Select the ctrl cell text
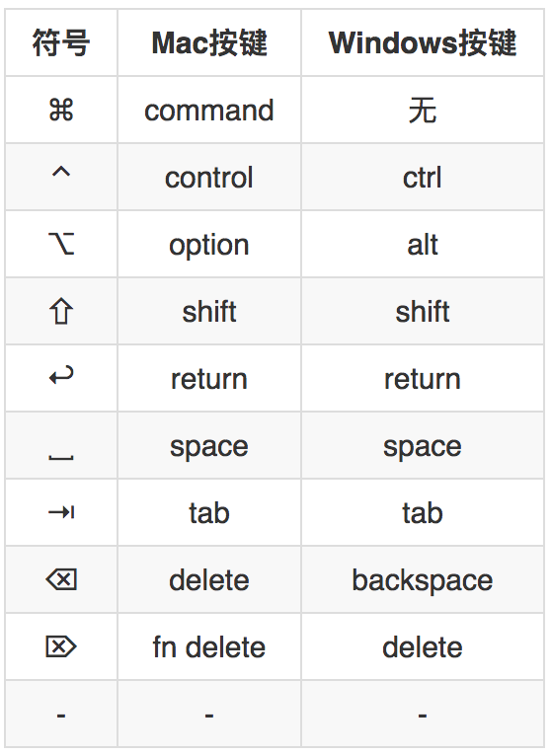 423,178
